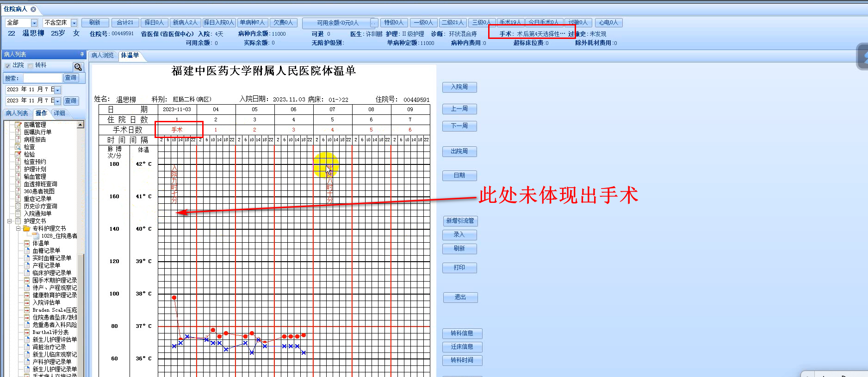
Task: Click the 退出 button
Action: pyautogui.click(x=460, y=297)
